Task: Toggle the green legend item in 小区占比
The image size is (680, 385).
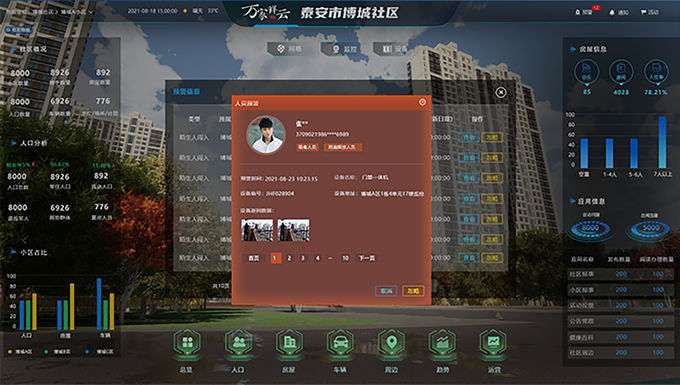Action: point(58,352)
